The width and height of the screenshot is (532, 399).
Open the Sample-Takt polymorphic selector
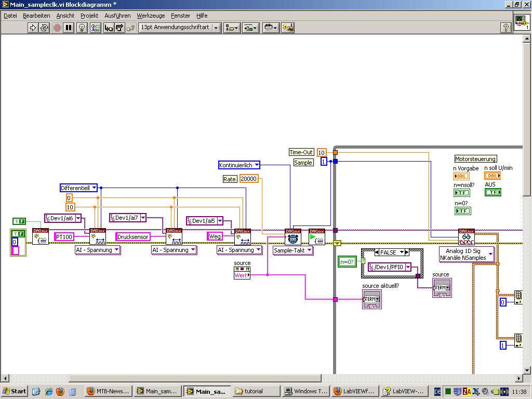[x=293, y=250]
